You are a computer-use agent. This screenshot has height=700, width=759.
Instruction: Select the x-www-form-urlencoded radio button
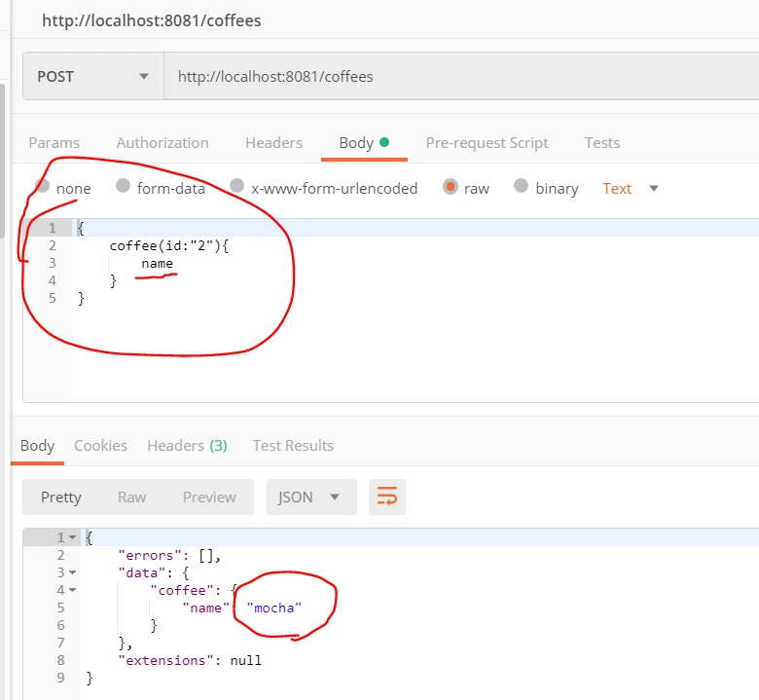pyautogui.click(x=236, y=186)
